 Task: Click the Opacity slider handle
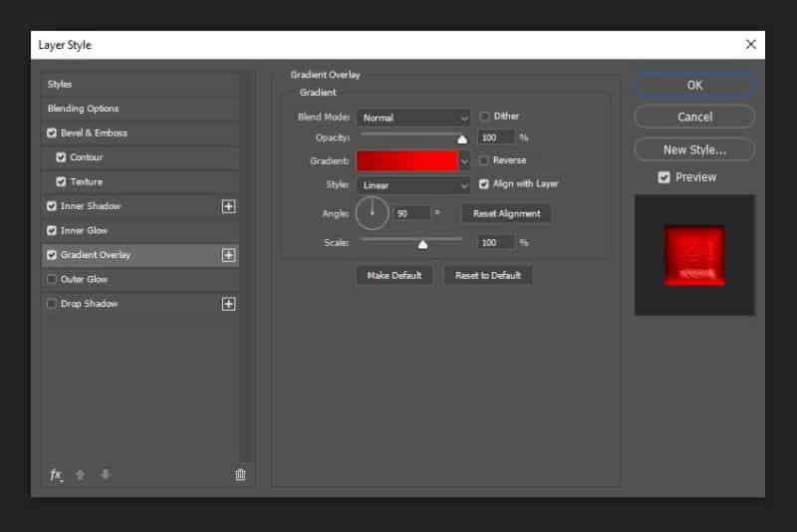[x=462, y=139]
